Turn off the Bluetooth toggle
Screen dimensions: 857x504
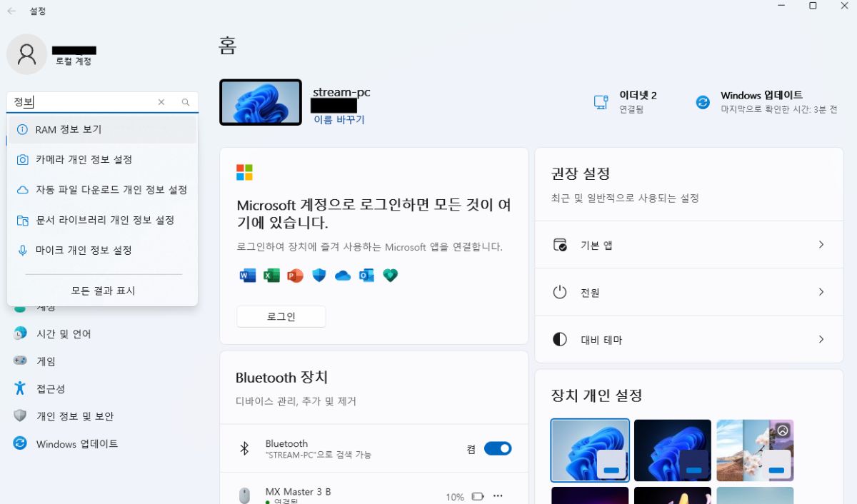(498, 448)
